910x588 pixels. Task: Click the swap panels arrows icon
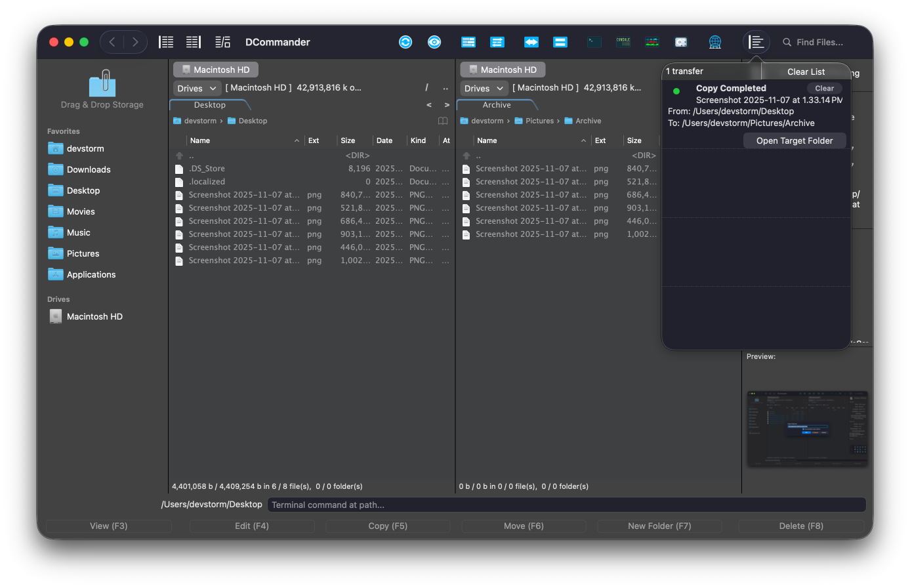click(x=531, y=42)
